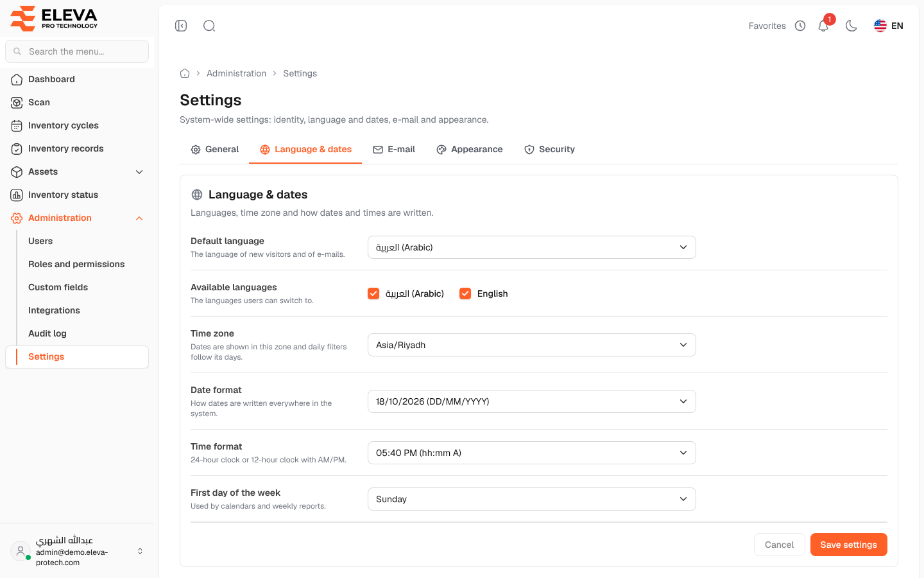
Task: Click the Dashboard house icon
Action: [17, 80]
